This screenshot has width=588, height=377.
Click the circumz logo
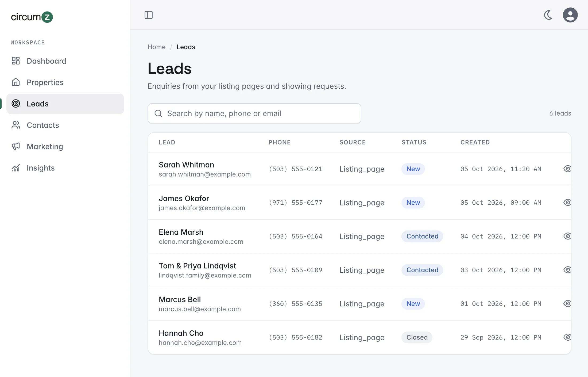click(x=32, y=17)
